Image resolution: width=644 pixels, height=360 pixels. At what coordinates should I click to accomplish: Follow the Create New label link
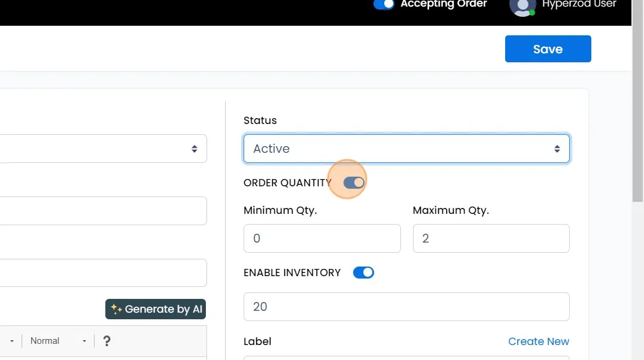pos(538,341)
